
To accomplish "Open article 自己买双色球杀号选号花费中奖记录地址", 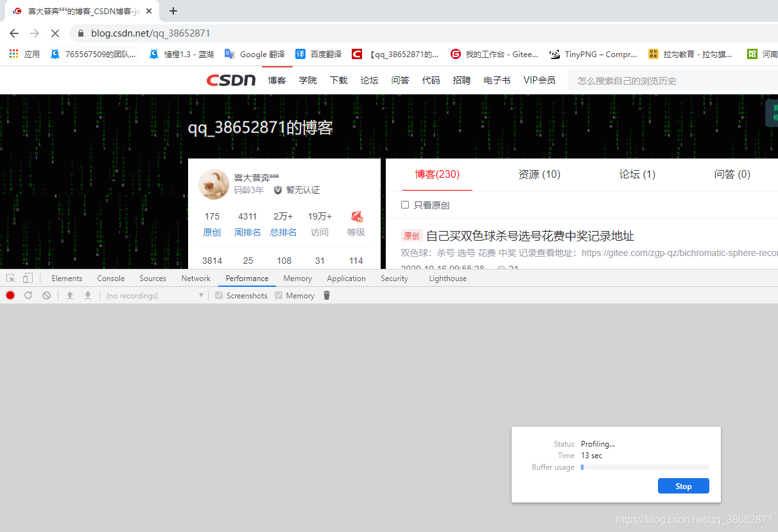I will (530, 236).
